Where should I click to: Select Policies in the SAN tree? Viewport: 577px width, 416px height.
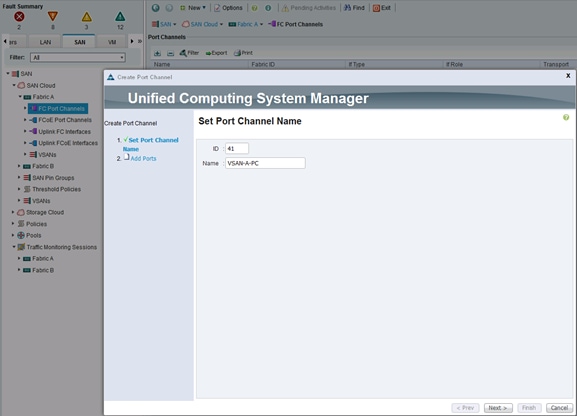[x=32, y=224]
